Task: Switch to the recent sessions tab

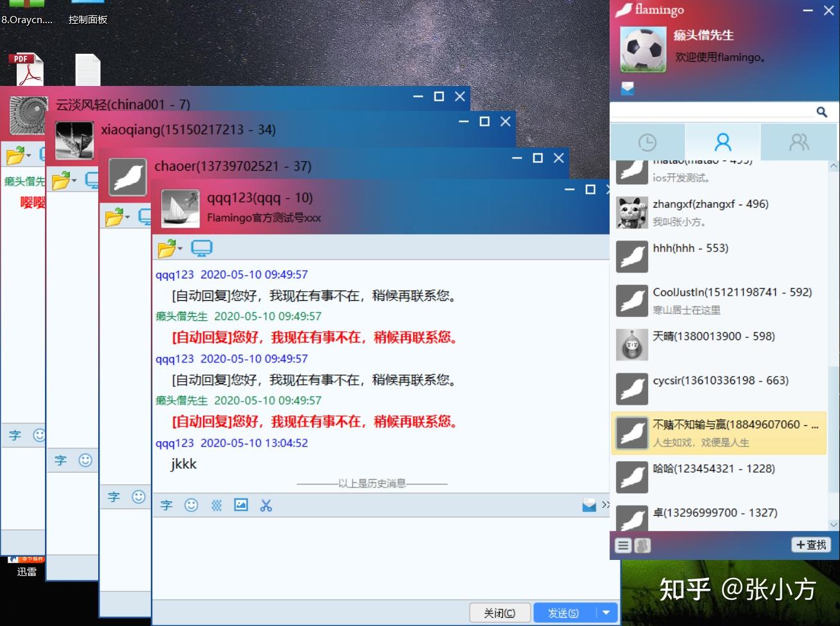Action: (647, 142)
